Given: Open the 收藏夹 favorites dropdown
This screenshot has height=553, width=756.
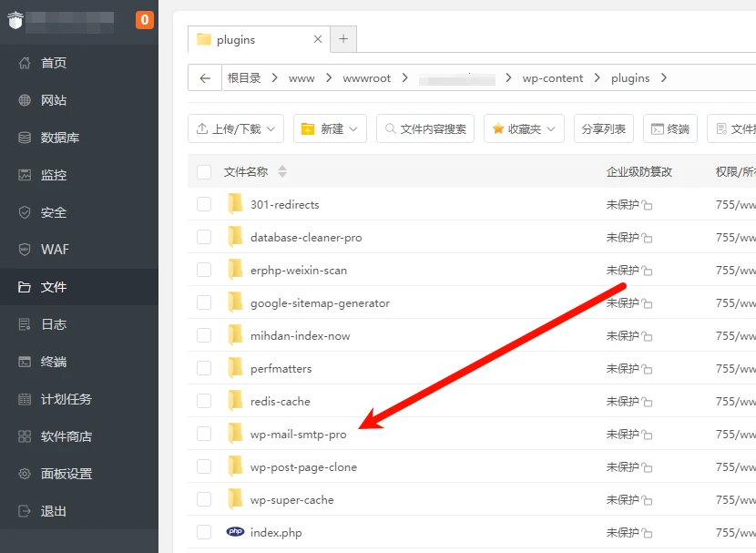Looking at the screenshot, I should pyautogui.click(x=524, y=128).
